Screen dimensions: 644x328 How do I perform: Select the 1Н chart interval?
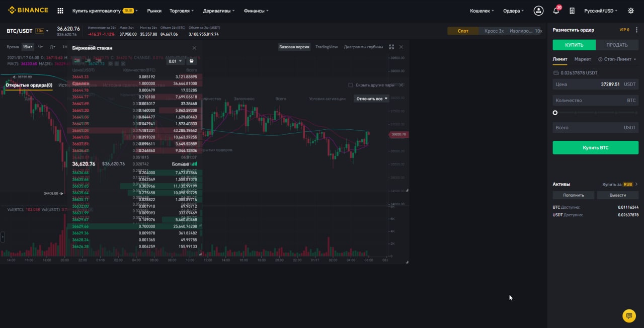[65, 47]
